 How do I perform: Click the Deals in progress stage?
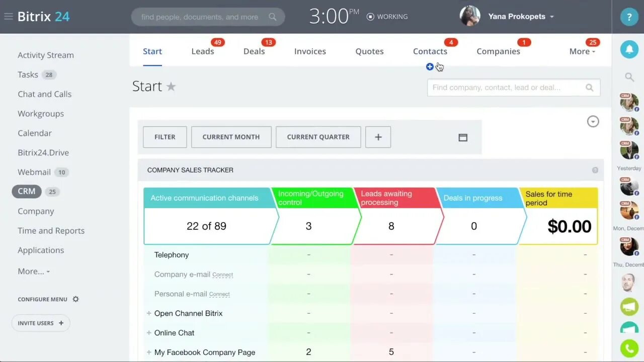(x=480, y=216)
